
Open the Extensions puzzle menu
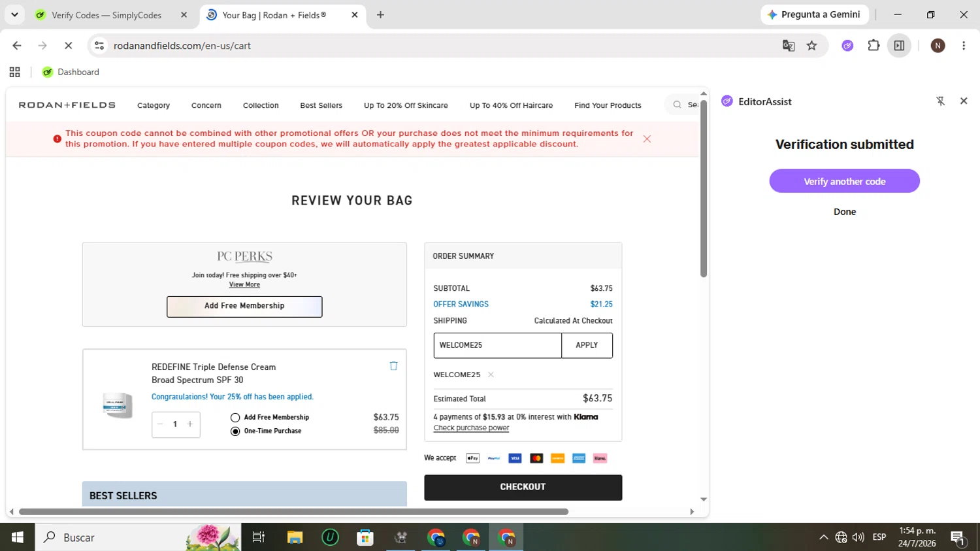pos(874,46)
